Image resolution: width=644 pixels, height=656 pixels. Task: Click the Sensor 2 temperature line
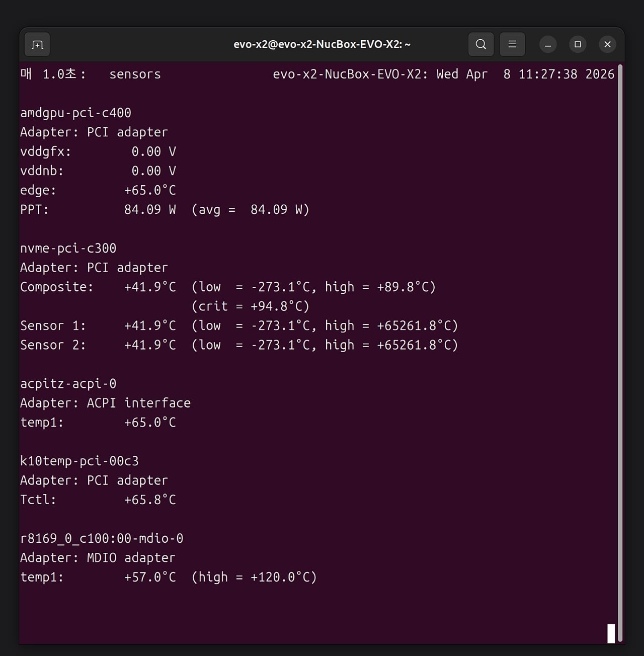[239, 345]
